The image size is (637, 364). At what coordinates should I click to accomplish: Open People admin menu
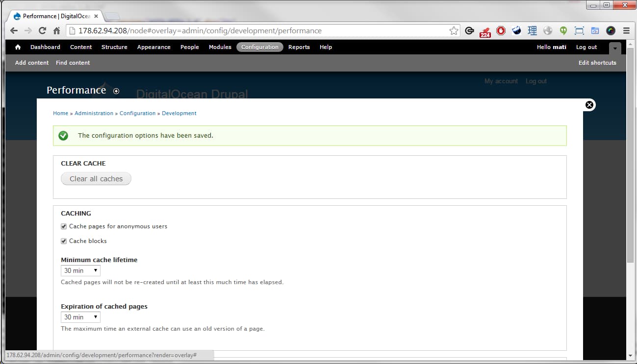(189, 47)
